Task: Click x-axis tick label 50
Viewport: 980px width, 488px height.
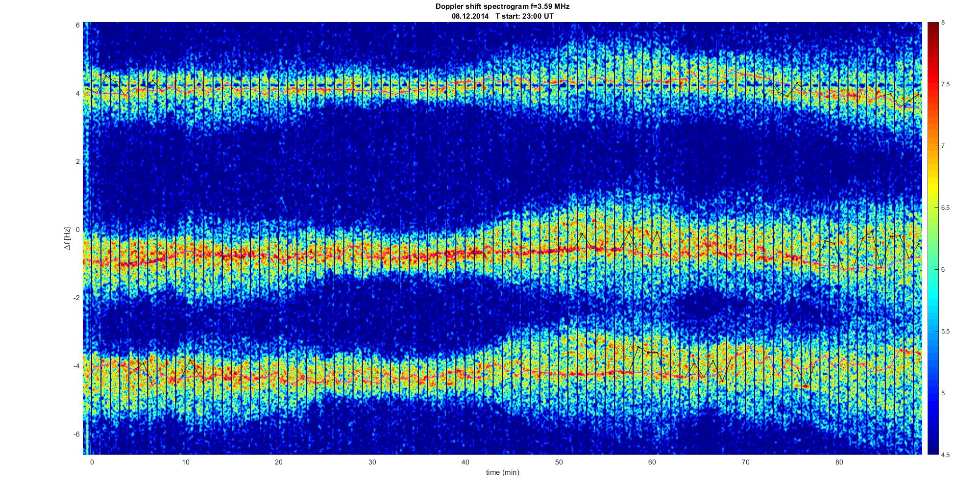Action: coord(559,462)
